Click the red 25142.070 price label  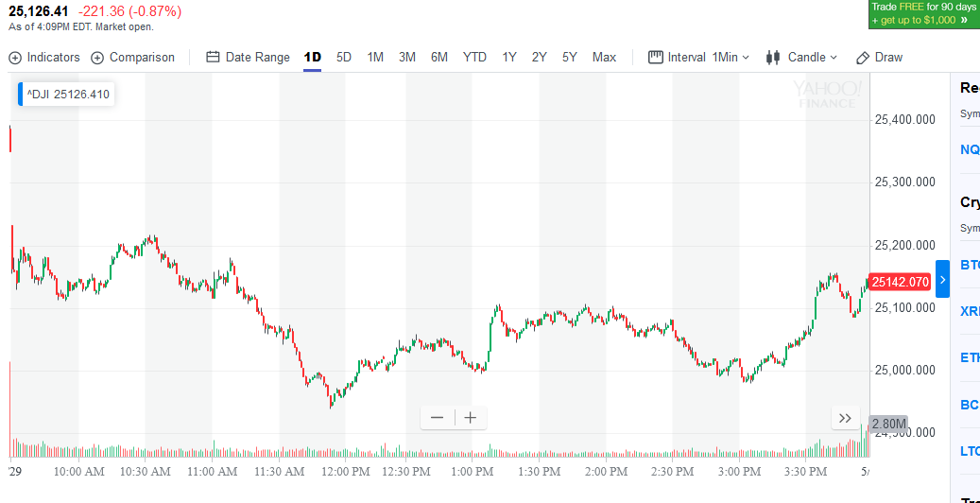tap(900, 282)
